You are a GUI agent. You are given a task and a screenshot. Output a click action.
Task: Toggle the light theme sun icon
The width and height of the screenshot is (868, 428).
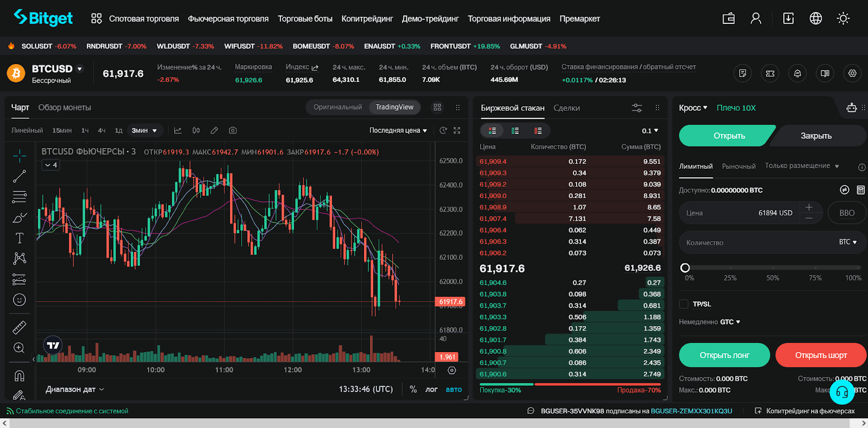tap(843, 18)
